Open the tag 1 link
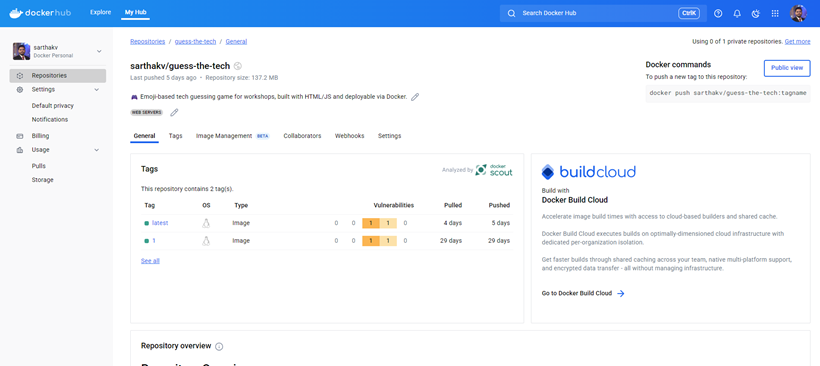Screen dimensions: 820x366 (154, 241)
